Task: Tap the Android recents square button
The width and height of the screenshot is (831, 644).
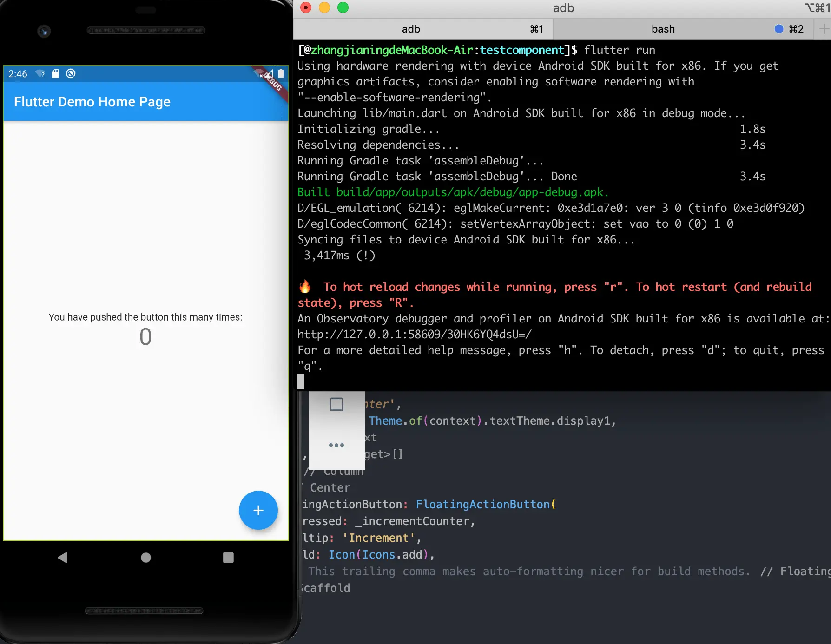Action: tap(228, 558)
